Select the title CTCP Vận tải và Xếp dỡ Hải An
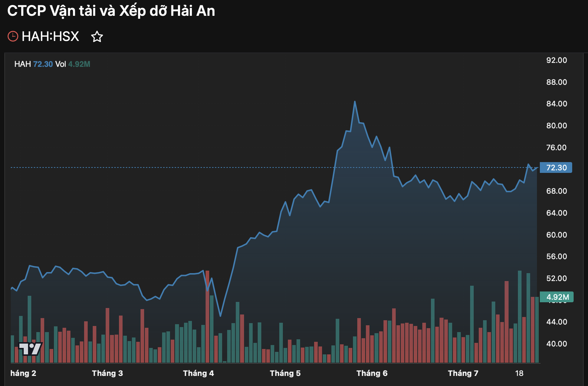The image size is (588, 386). [x=111, y=11]
